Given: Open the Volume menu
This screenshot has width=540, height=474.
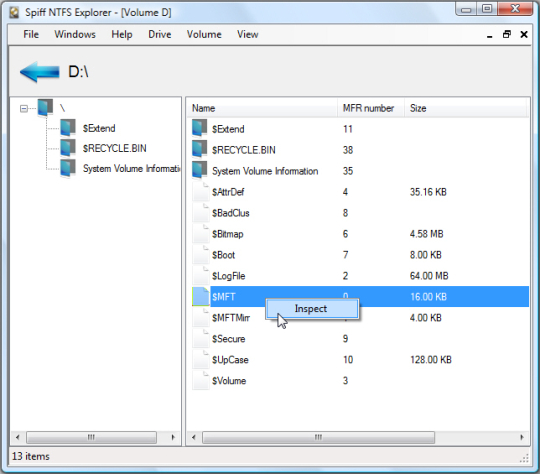Looking at the screenshot, I should coord(204,34).
